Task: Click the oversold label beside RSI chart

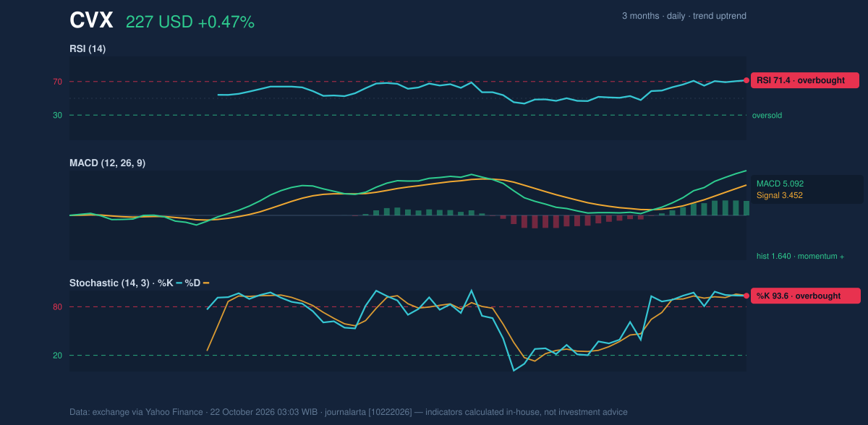Action: tap(767, 115)
